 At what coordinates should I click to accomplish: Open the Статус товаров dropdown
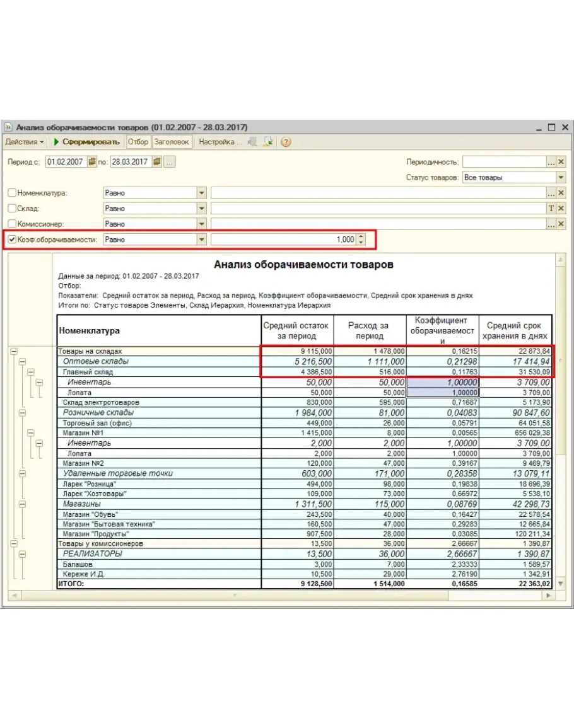561,178
